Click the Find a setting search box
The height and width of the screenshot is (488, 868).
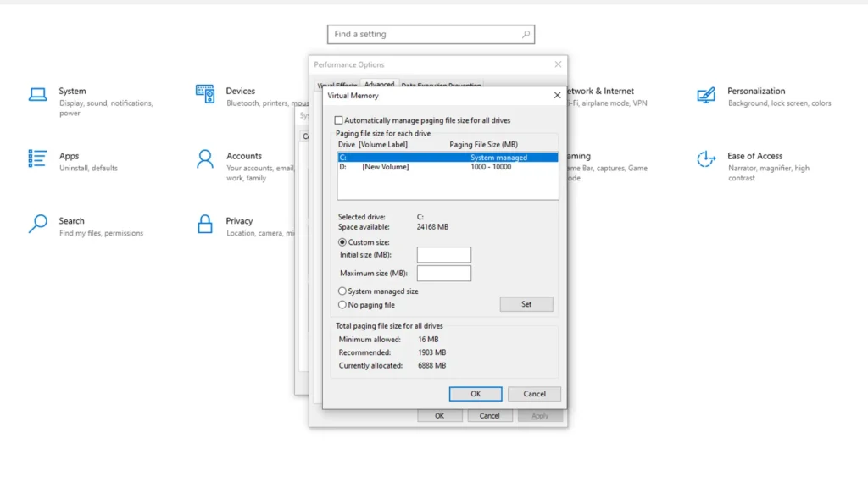coord(431,34)
